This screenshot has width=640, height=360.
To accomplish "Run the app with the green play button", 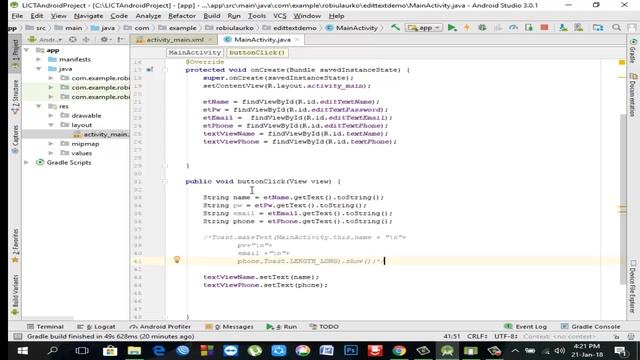I will coord(452,28).
